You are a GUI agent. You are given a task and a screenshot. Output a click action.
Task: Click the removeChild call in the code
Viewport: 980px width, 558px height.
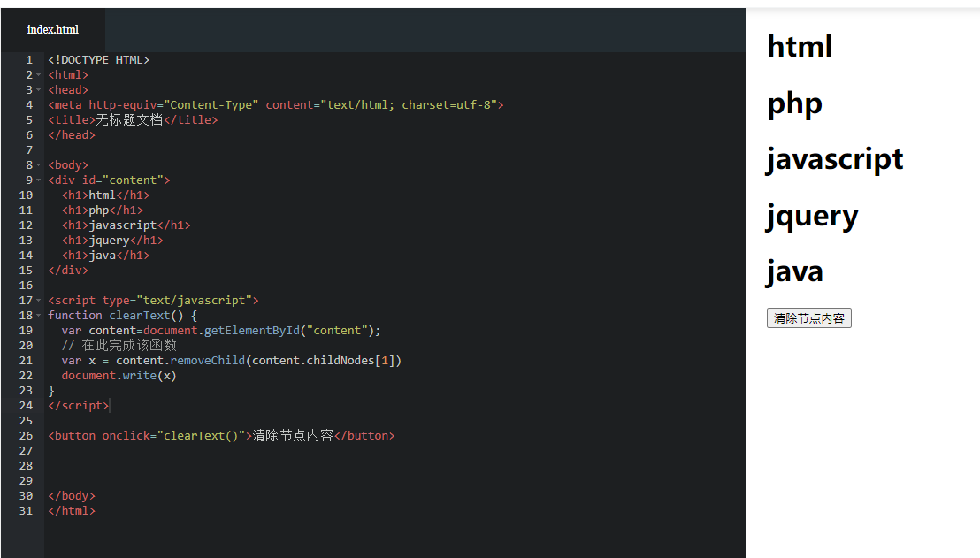[207, 361]
